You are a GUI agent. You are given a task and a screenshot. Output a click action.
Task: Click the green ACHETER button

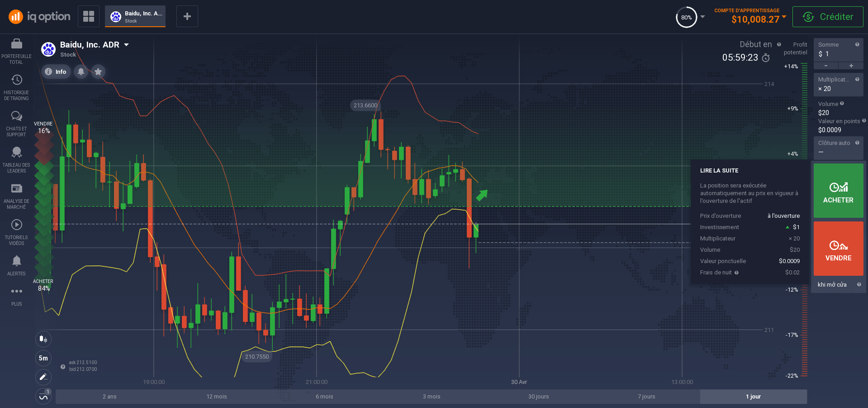coord(838,191)
